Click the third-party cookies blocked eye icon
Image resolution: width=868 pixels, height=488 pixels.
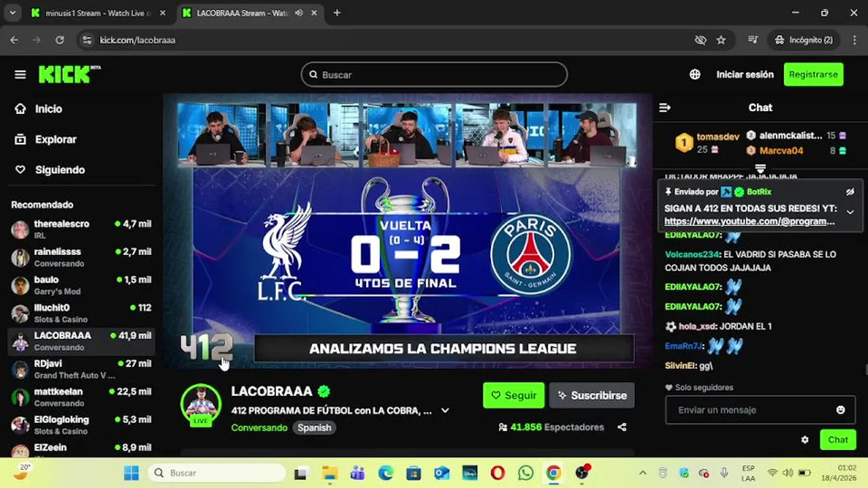(701, 40)
